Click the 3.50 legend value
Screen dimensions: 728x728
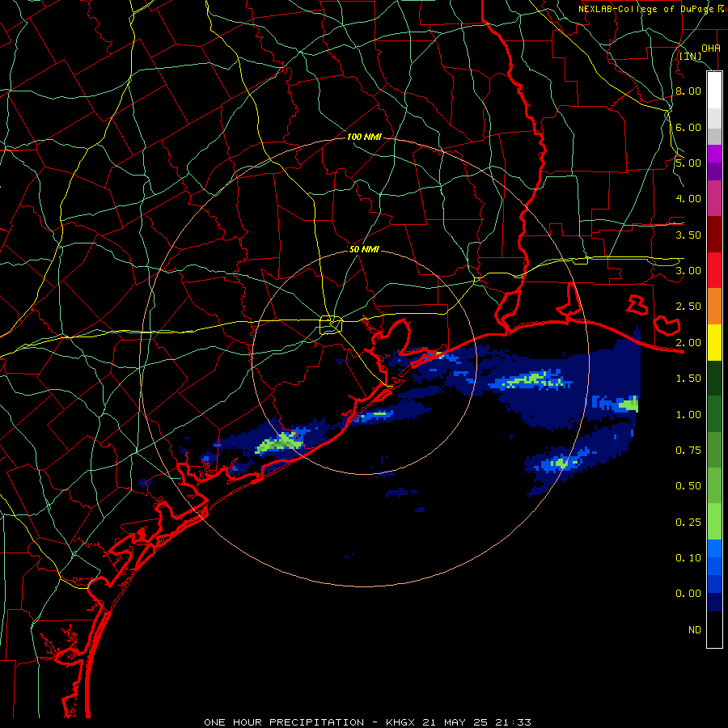688,235
